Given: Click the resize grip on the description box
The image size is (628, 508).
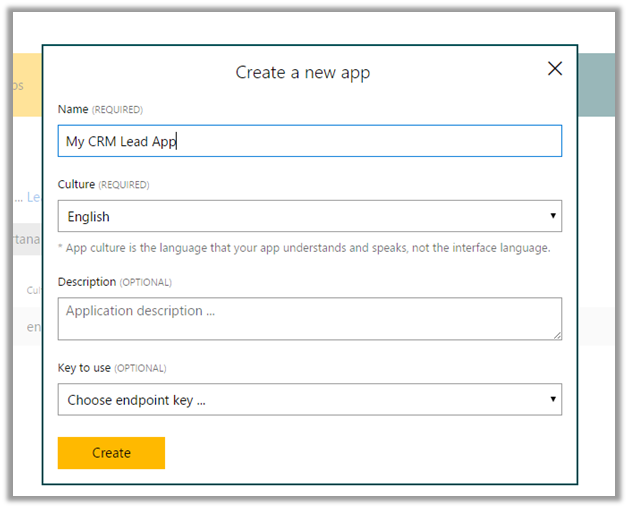Looking at the screenshot, I should (x=557, y=335).
